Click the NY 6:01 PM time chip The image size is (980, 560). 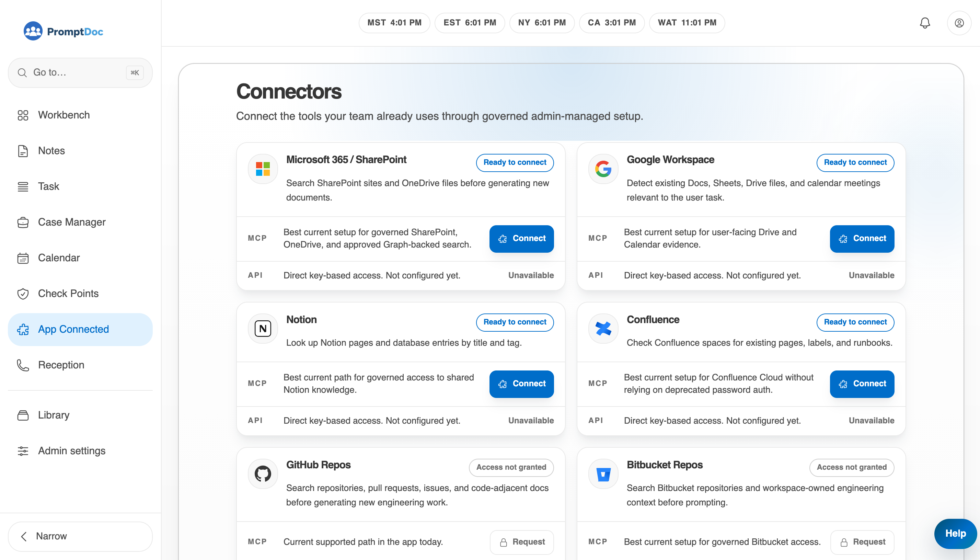tap(542, 23)
